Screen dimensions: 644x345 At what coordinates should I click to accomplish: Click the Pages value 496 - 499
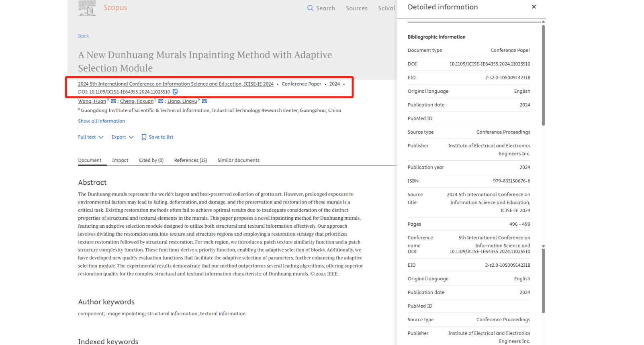click(x=519, y=224)
